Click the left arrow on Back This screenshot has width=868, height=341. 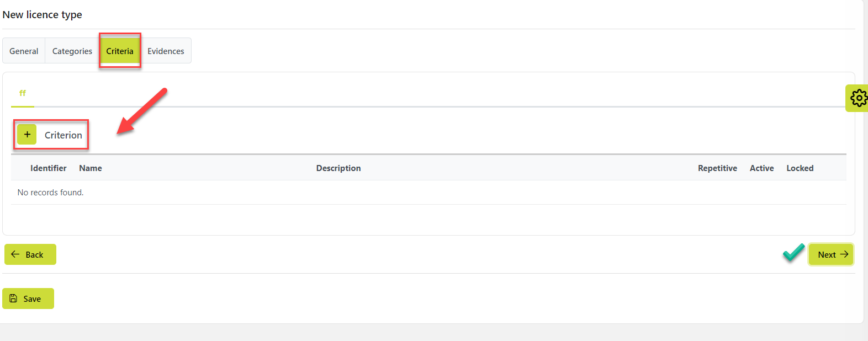coord(15,254)
